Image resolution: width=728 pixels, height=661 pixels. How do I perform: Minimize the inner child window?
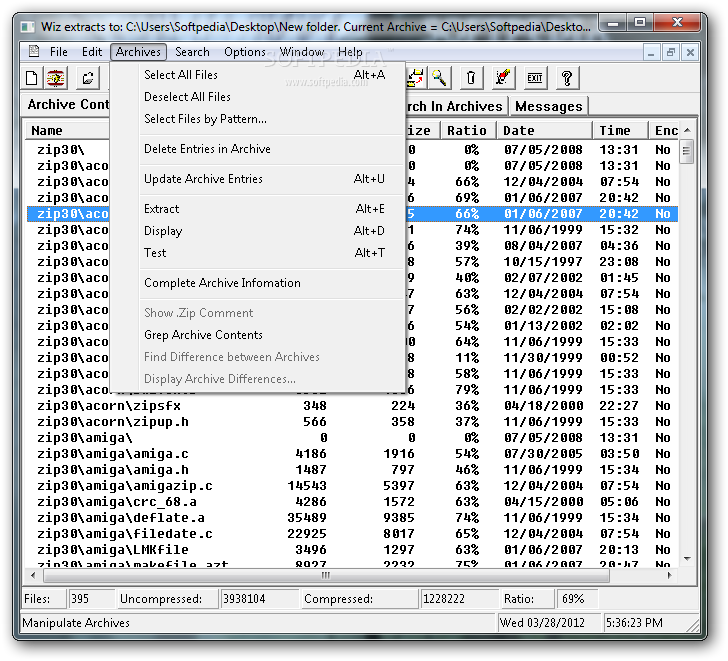pyautogui.click(x=651, y=52)
